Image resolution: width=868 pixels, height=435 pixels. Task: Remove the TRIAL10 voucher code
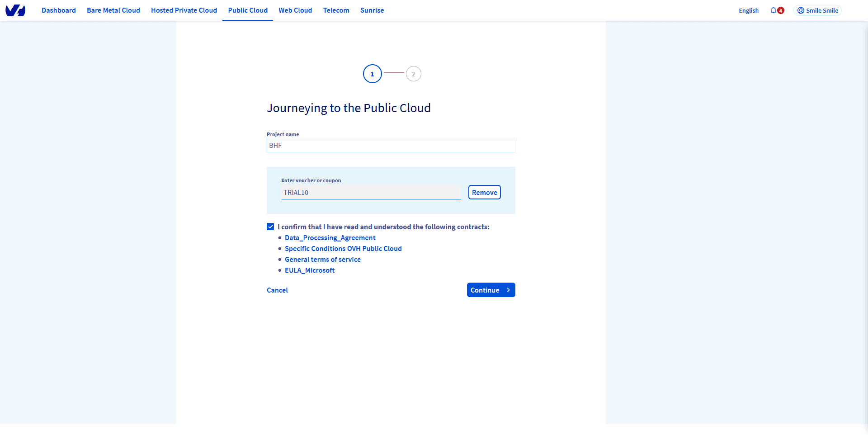(484, 193)
